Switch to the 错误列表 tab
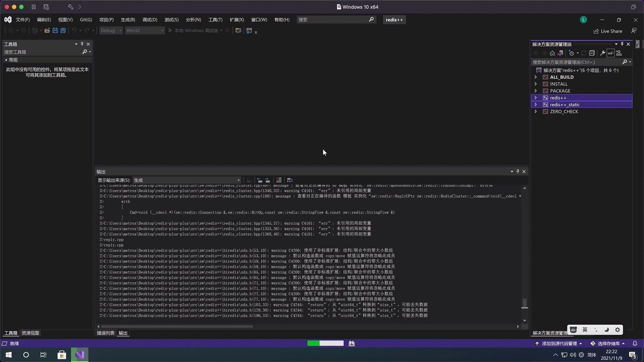Viewport: 644px width, 362px height. click(x=106, y=333)
